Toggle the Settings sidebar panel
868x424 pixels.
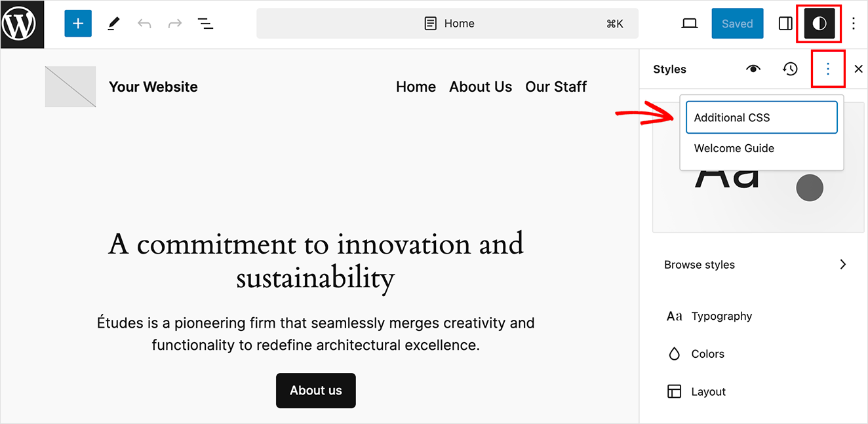tap(785, 23)
